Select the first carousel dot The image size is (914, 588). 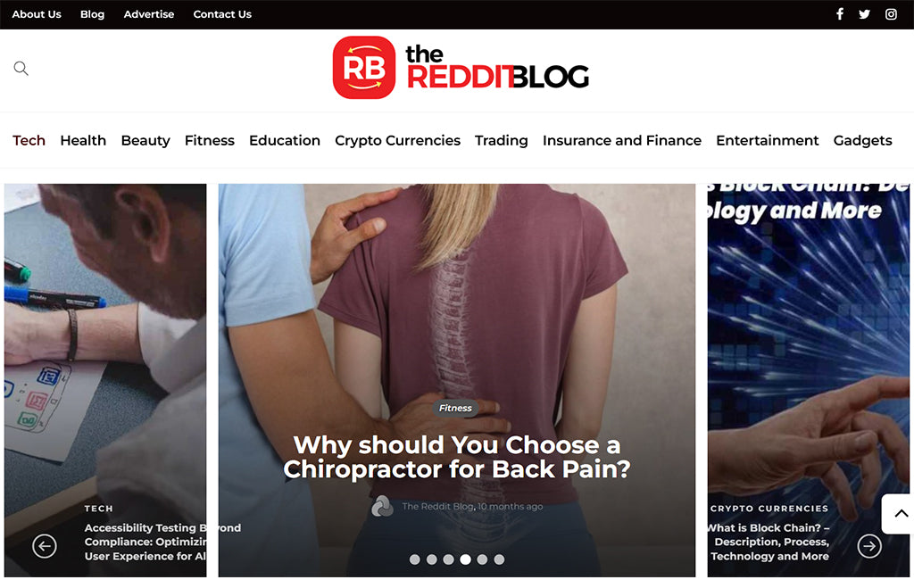pos(414,559)
